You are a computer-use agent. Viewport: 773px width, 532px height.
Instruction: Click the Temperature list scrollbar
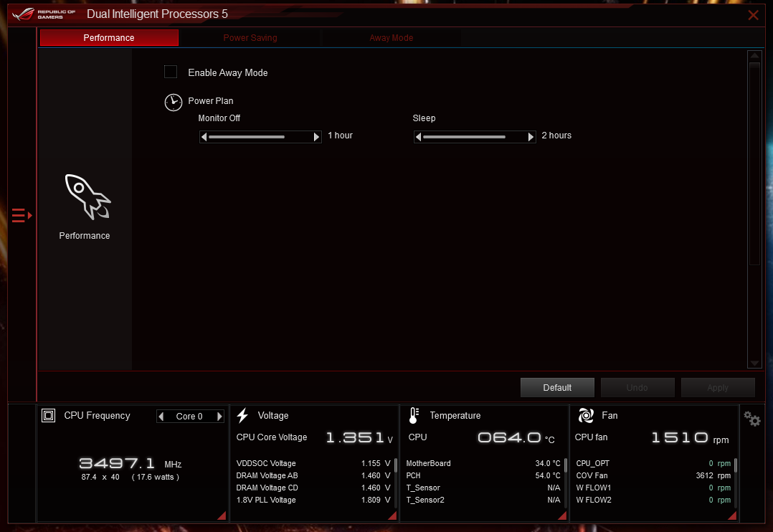566,483
